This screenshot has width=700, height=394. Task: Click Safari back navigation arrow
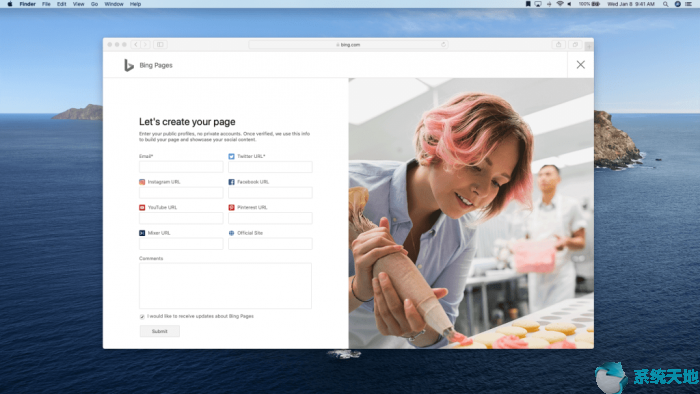click(136, 45)
